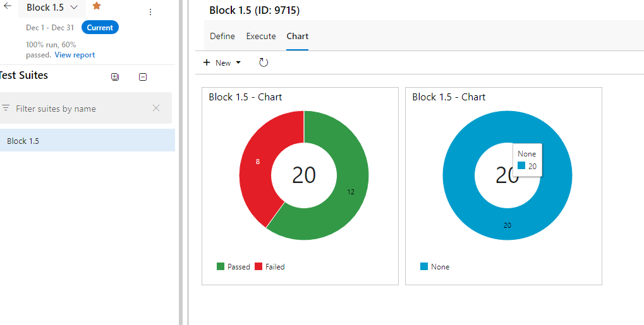Click the Dec 1 - Dec 31 date text
The height and width of the screenshot is (325, 644).
coord(50,28)
